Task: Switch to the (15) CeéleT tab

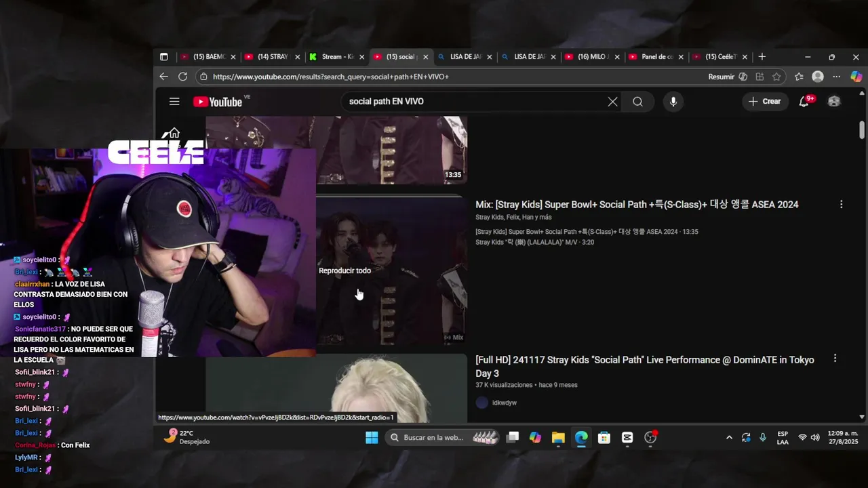Action: tap(721, 57)
